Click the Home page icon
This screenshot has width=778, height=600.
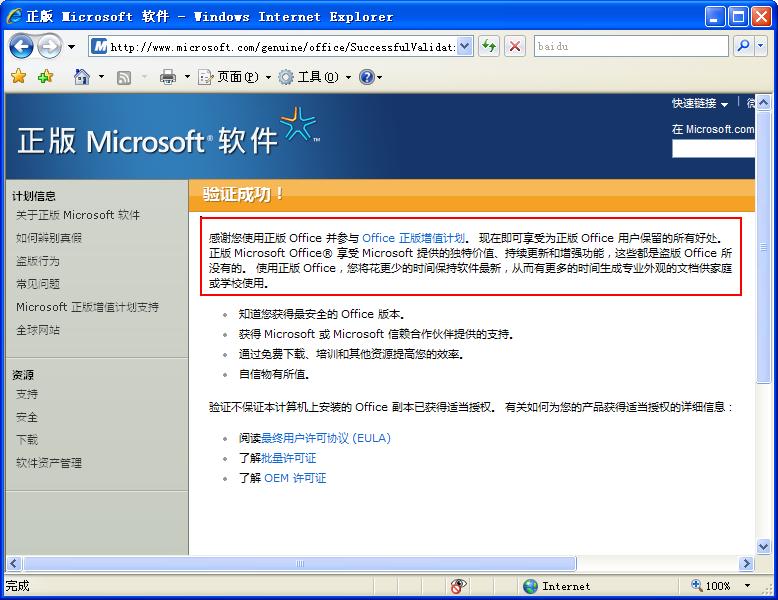[x=82, y=76]
